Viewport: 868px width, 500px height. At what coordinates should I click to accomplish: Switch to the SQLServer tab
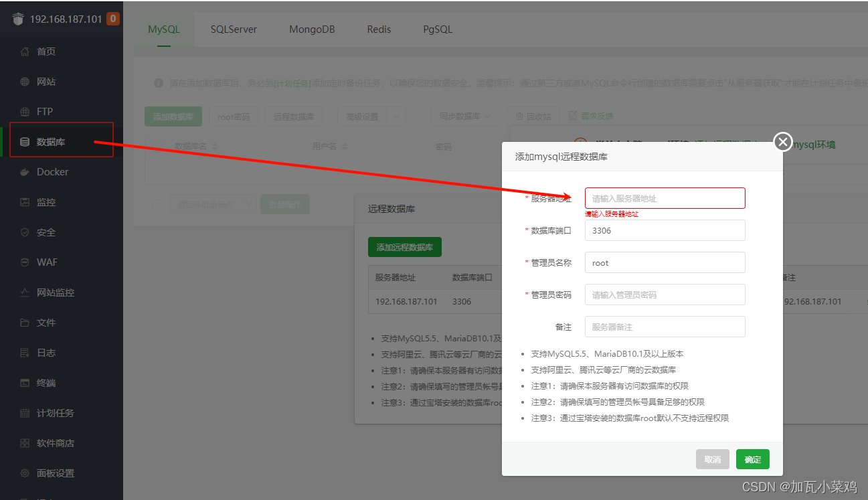point(234,29)
